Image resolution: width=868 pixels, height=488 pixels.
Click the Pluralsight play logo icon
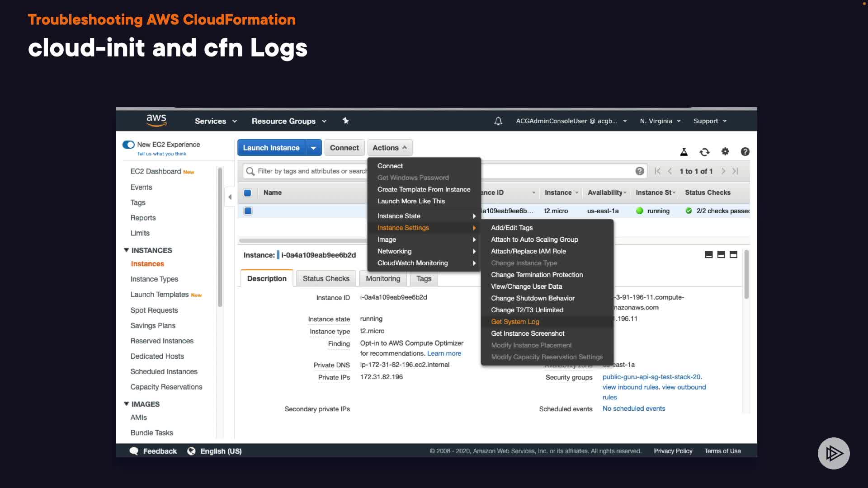pyautogui.click(x=833, y=453)
